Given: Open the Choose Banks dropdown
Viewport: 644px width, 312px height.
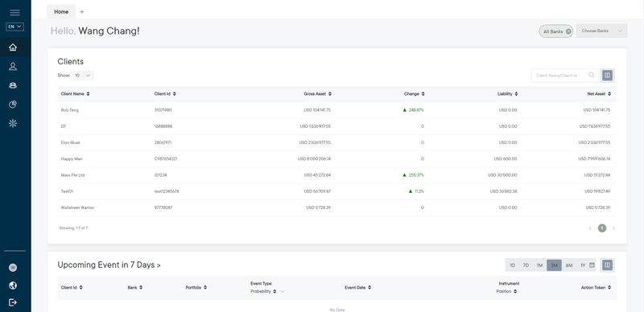Looking at the screenshot, I should (x=601, y=31).
